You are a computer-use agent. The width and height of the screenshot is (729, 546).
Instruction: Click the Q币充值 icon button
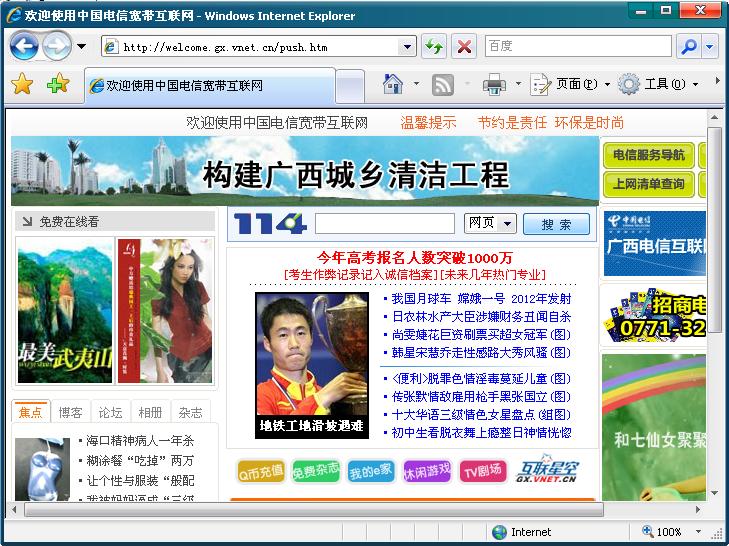pos(260,472)
